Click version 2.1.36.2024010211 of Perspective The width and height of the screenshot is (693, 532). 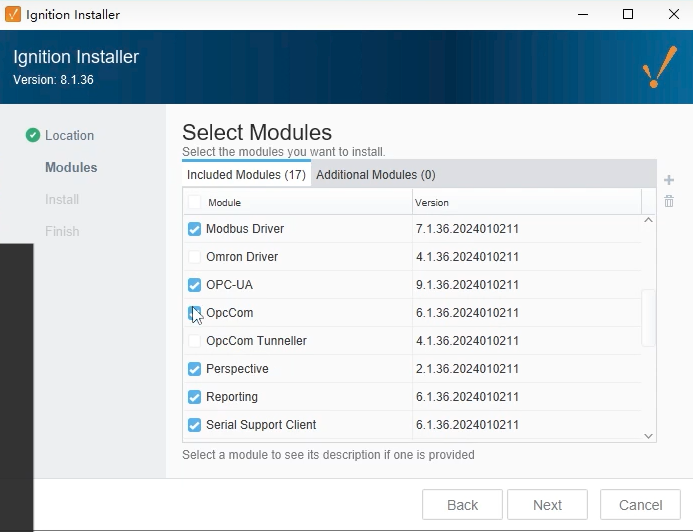point(467,369)
